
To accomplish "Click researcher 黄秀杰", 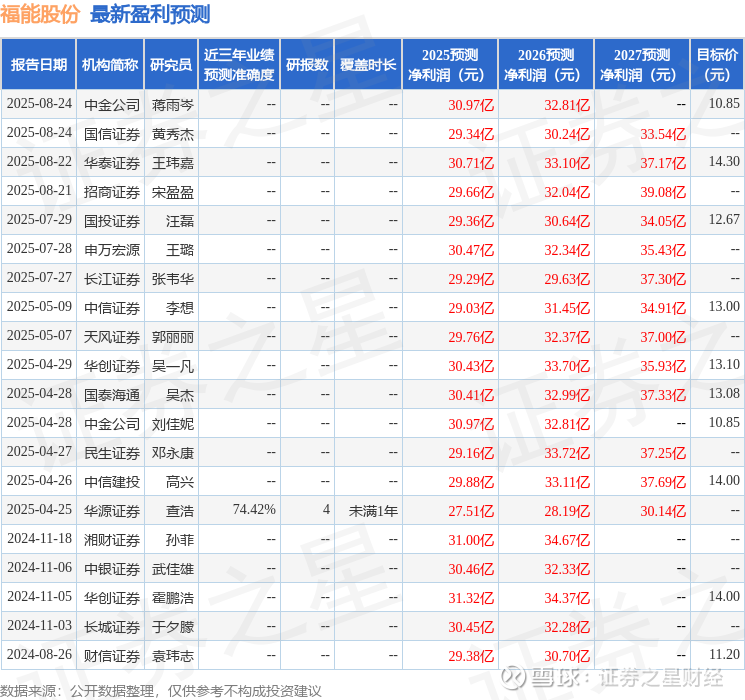I will point(173,134).
